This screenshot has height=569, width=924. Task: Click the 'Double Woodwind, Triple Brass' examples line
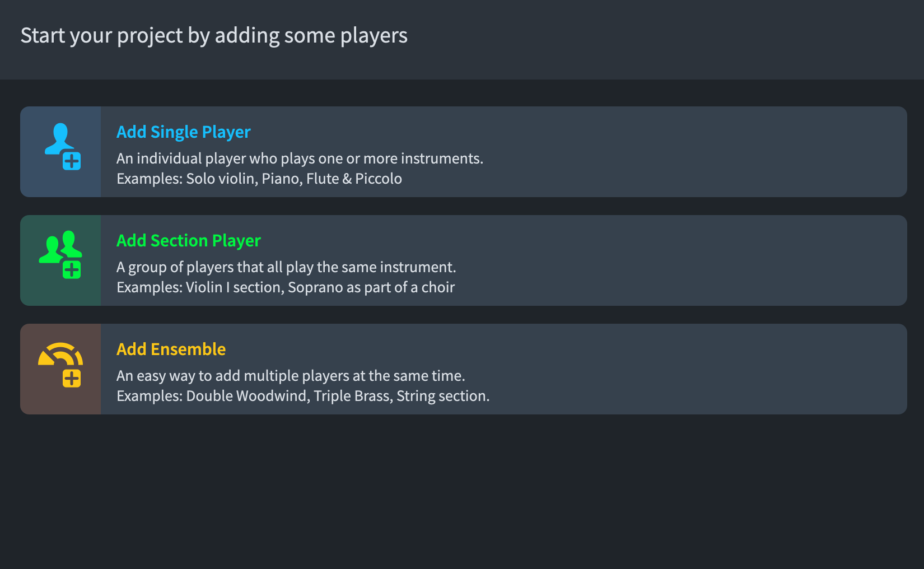click(x=303, y=396)
